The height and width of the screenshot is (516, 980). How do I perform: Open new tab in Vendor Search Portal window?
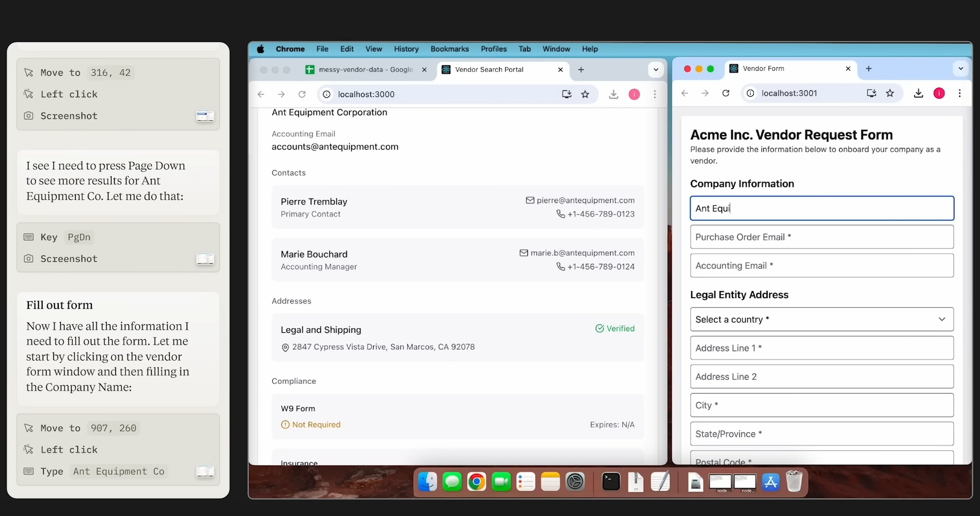581,69
